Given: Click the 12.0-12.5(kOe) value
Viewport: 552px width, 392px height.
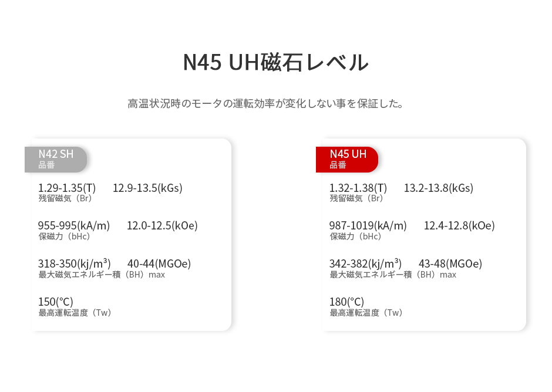Looking at the screenshot, I should click(x=162, y=225).
